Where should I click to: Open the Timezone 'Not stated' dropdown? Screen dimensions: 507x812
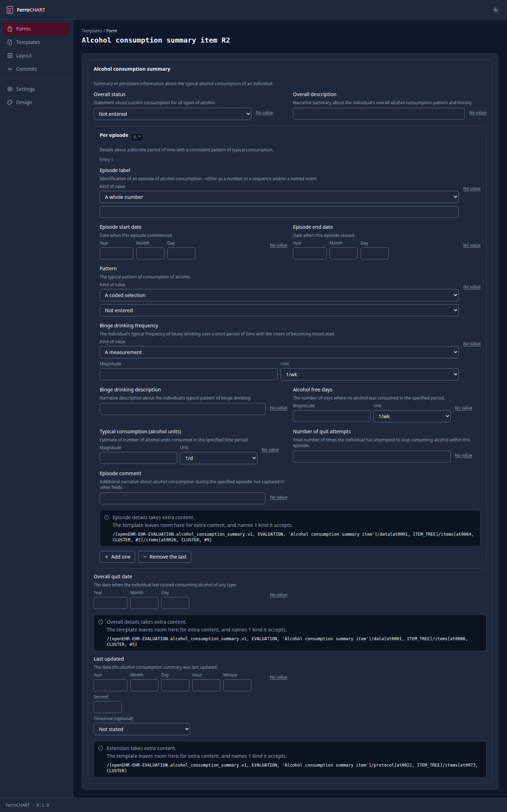coord(142,729)
